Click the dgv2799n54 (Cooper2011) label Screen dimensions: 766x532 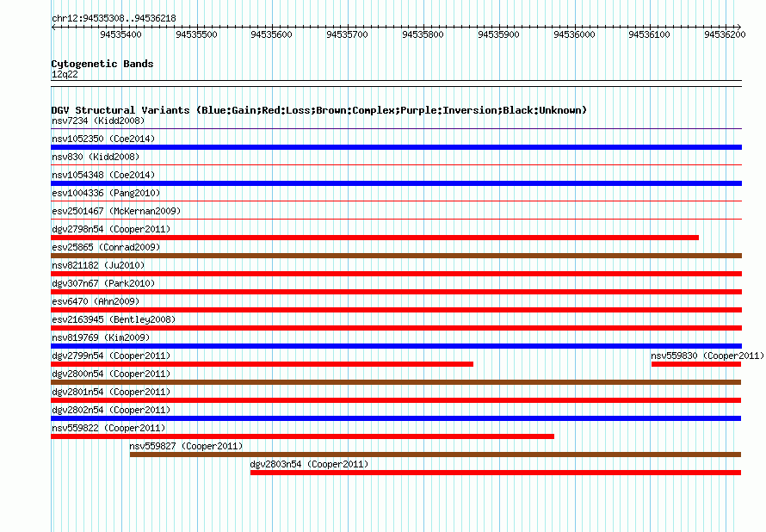tap(111, 356)
